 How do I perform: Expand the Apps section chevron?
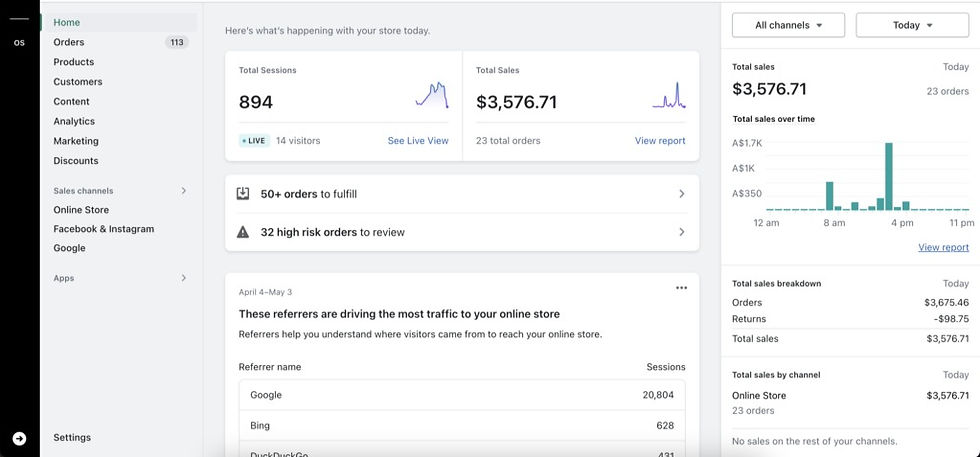coord(184,278)
